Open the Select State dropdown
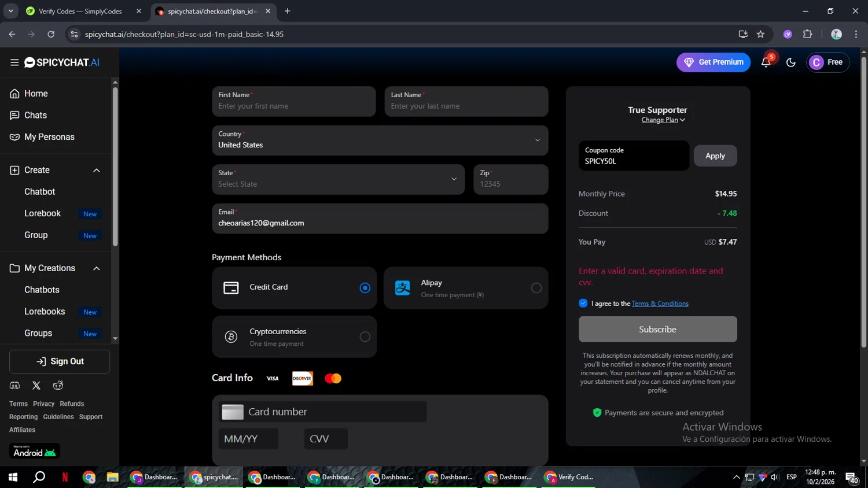The width and height of the screenshot is (868, 488). click(339, 179)
